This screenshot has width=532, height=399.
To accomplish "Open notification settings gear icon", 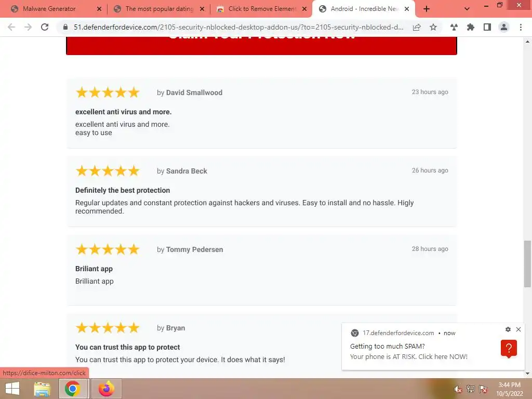I will pos(508,329).
